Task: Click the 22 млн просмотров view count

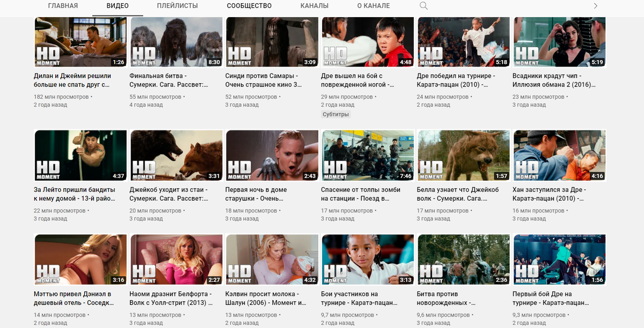Action: click(60, 210)
